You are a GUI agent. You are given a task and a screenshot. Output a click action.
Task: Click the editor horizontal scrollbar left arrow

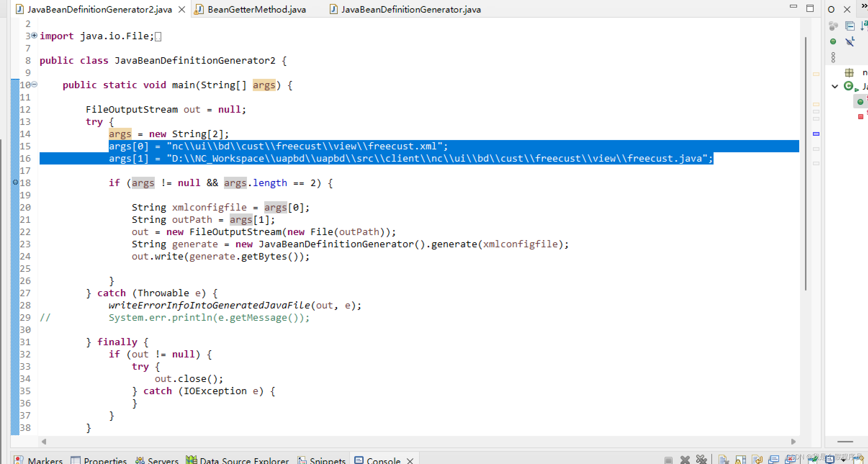pyautogui.click(x=44, y=441)
